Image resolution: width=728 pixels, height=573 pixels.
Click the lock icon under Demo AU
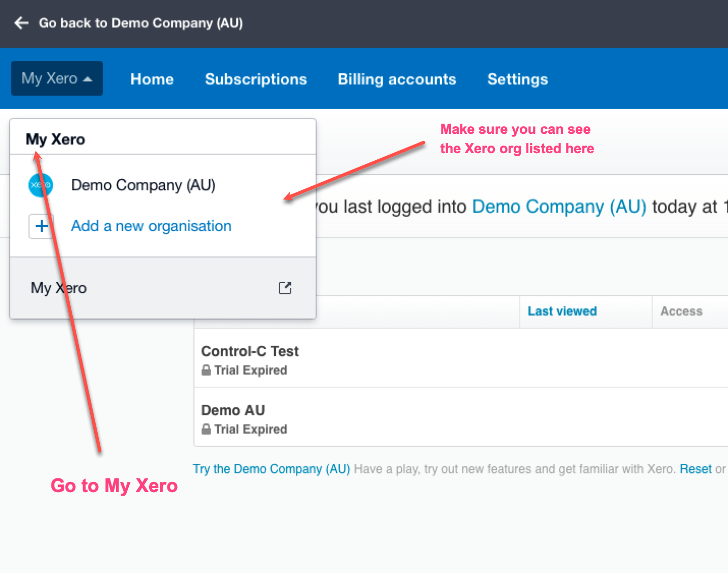click(x=206, y=429)
